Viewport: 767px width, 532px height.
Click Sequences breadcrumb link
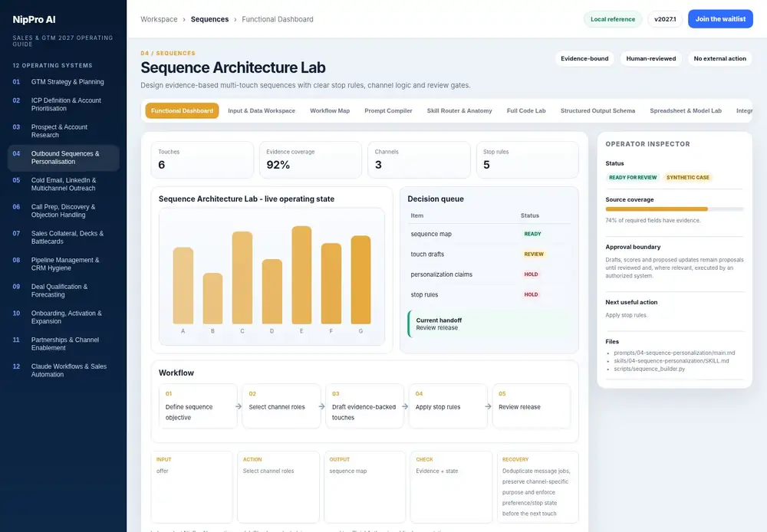pyautogui.click(x=209, y=19)
